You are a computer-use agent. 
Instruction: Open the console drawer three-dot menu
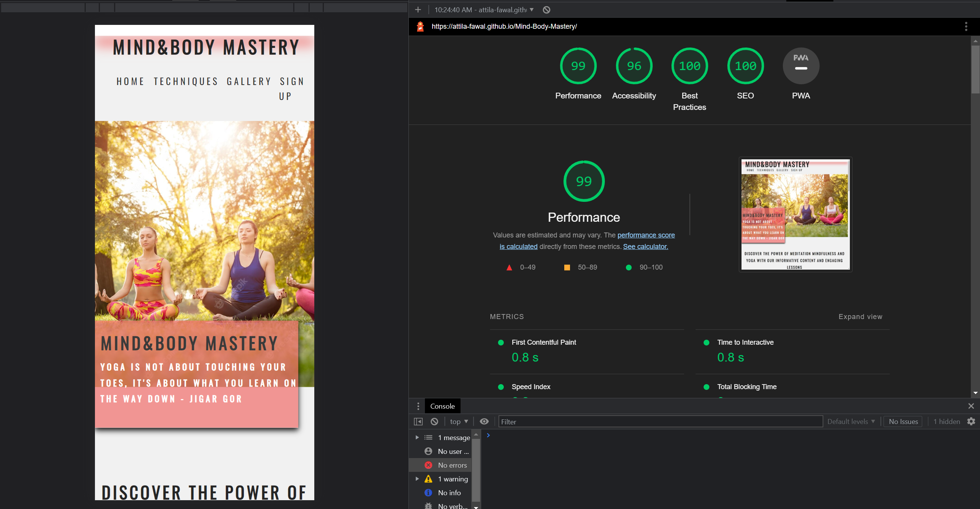418,406
